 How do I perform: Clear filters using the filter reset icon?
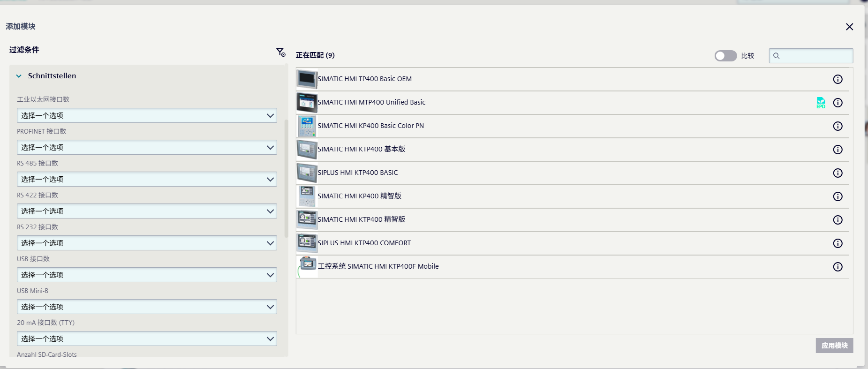(x=280, y=52)
